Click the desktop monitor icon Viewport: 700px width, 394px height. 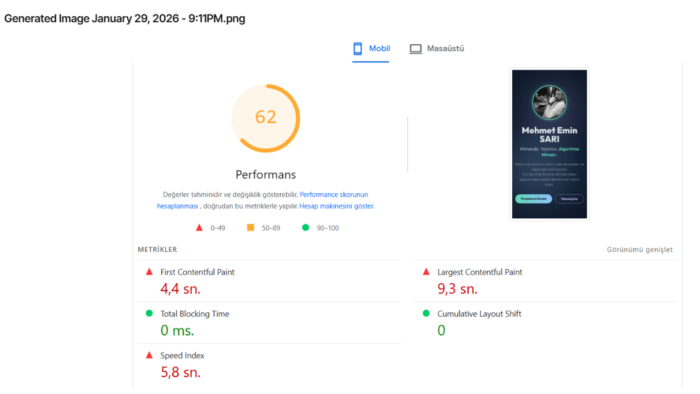pos(416,49)
